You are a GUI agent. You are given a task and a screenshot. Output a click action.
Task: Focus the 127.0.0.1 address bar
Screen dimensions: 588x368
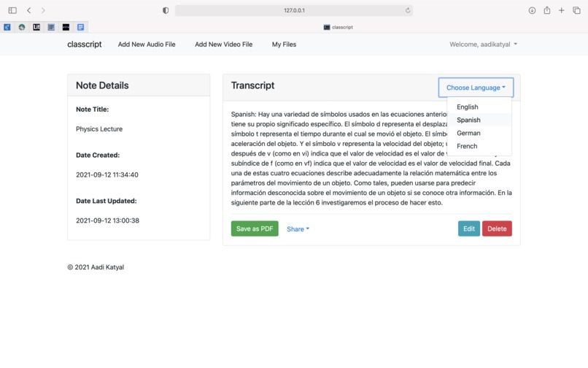pyautogui.click(x=294, y=10)
